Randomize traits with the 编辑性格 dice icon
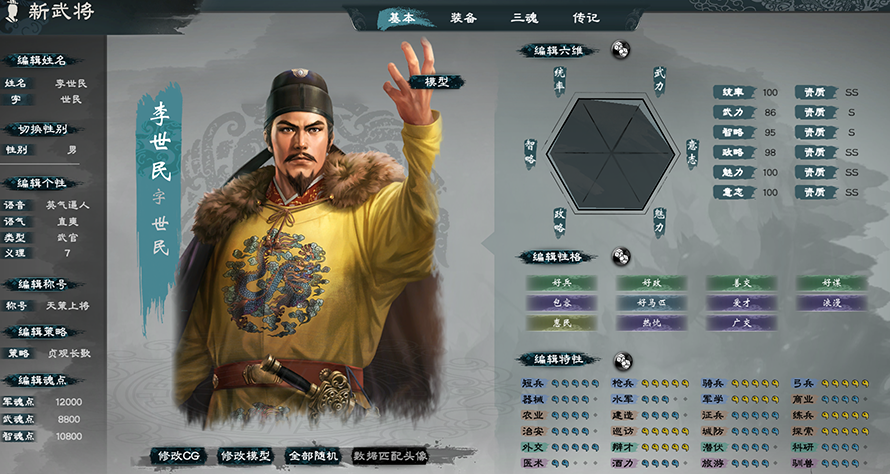This screenshot has width=890, height=474. click(620, 257)
